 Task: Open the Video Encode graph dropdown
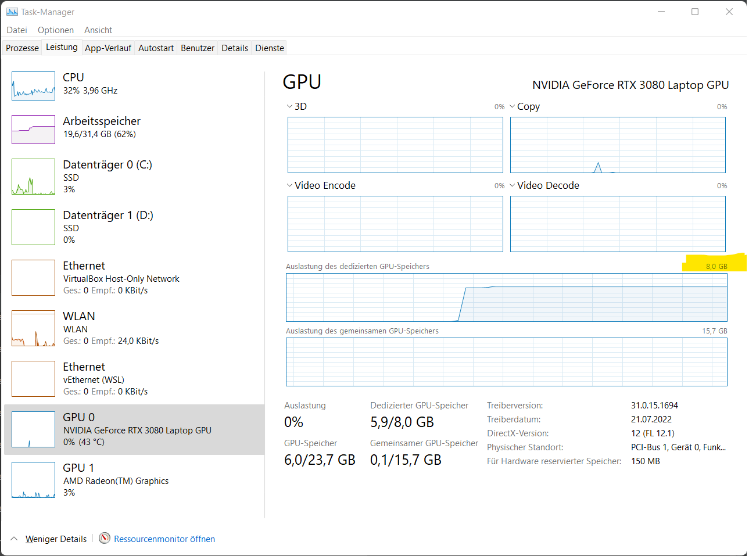tap(289, 185)
